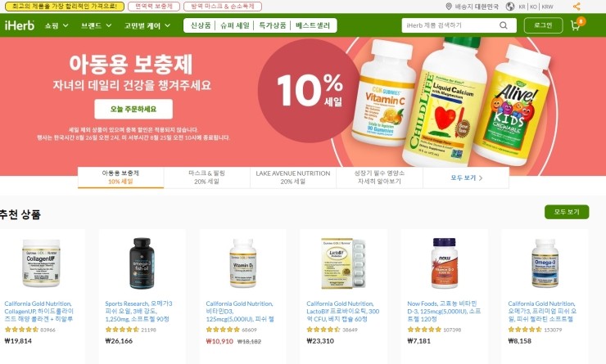Select the 마스크 & 필링 20% 세일 tab
The image size is (606, 364).
[206, 178]
